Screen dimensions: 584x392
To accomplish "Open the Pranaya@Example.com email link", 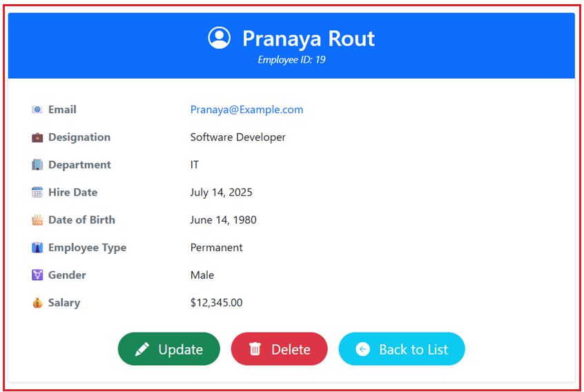I will (246, 110).
